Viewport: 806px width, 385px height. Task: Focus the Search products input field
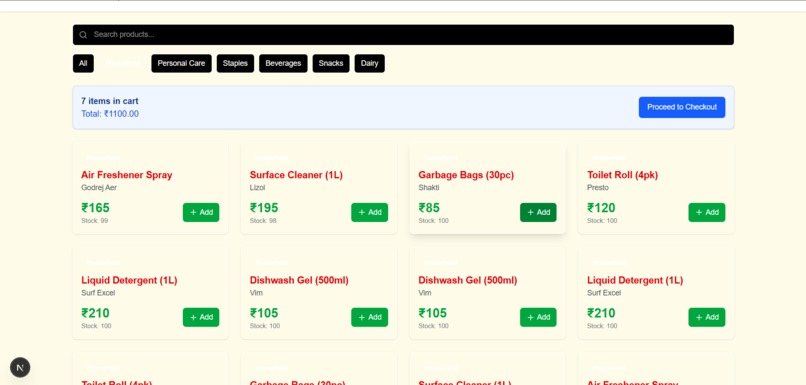[403, 34]
